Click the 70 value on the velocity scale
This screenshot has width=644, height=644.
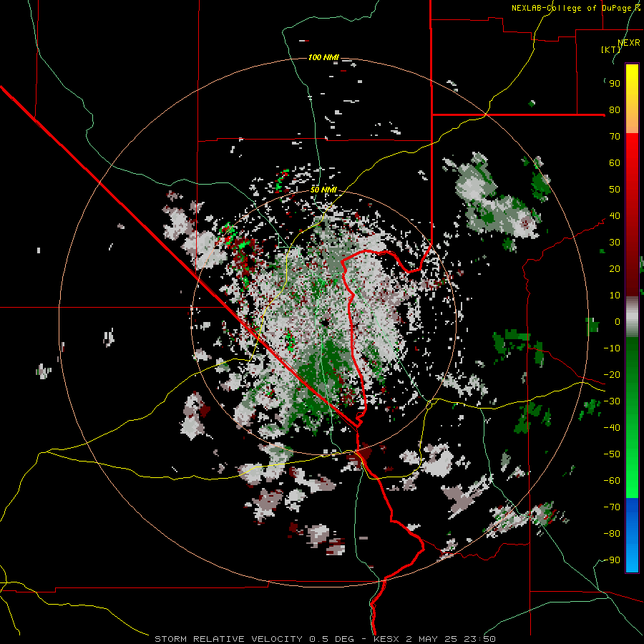click(615, 137)
